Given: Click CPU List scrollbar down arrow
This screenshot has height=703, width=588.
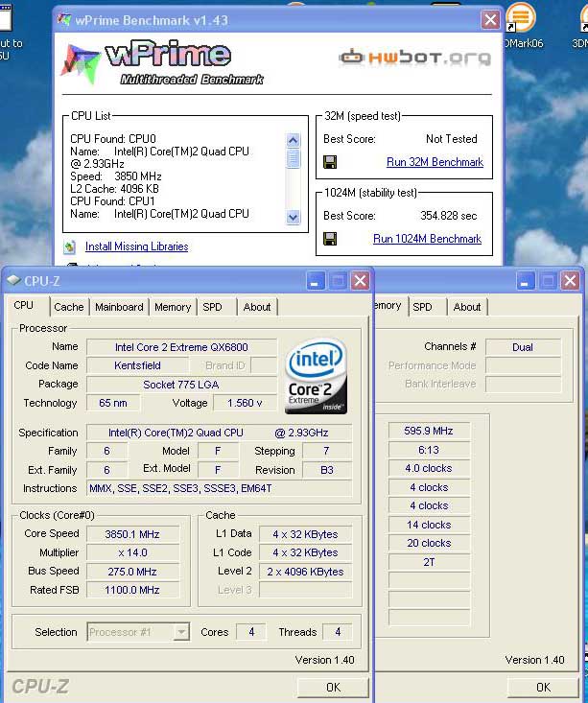Looking at the screenshot, I should pos(293,218).
